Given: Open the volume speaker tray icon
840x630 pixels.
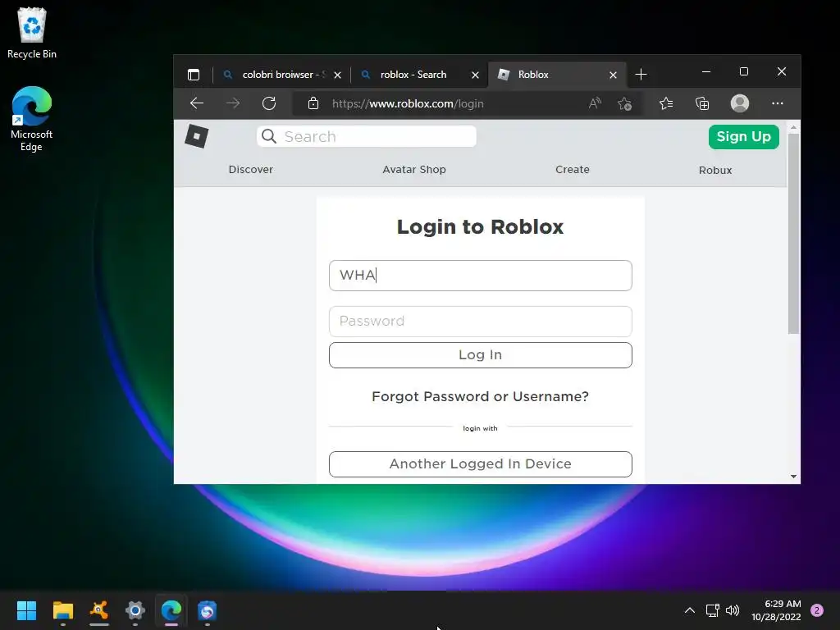Looking at the screenshot, I should pyautogui.click(x=732, y=610).
